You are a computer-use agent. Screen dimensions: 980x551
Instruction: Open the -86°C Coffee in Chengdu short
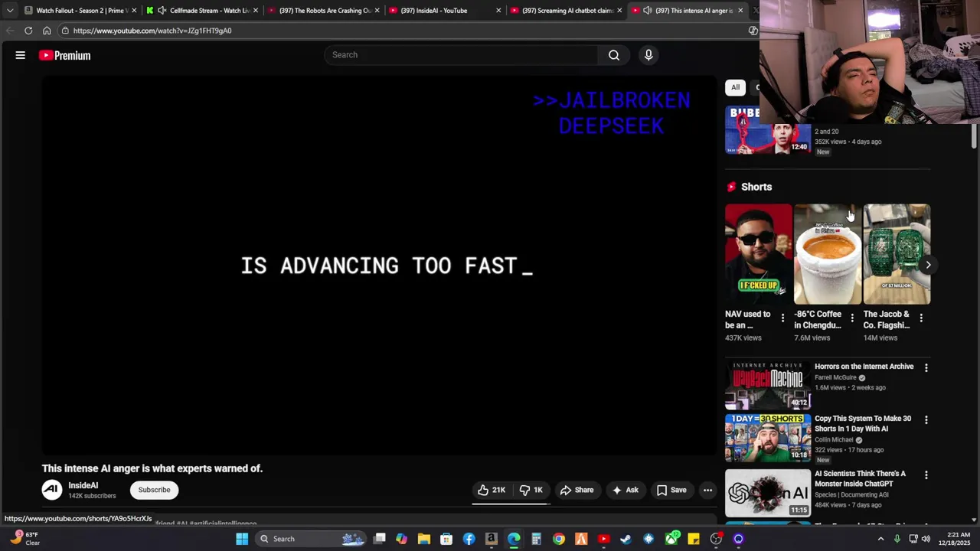pos(828,254)
